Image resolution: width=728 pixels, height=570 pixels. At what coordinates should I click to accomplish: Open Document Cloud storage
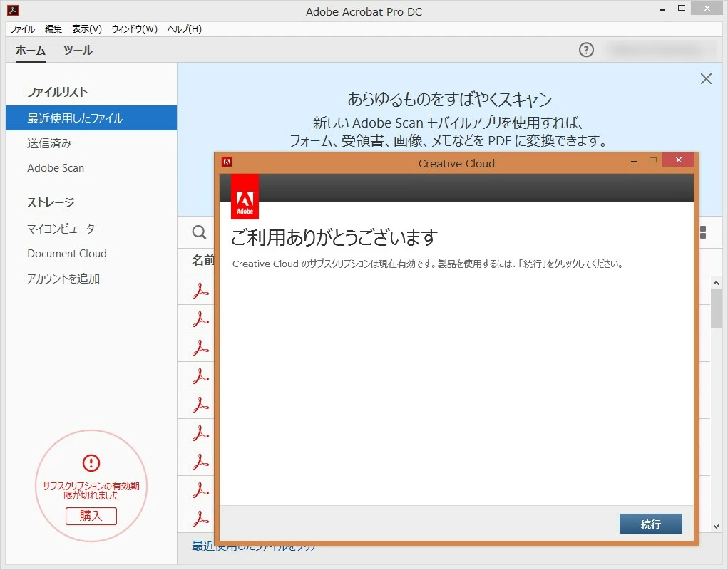pos(67,253)
